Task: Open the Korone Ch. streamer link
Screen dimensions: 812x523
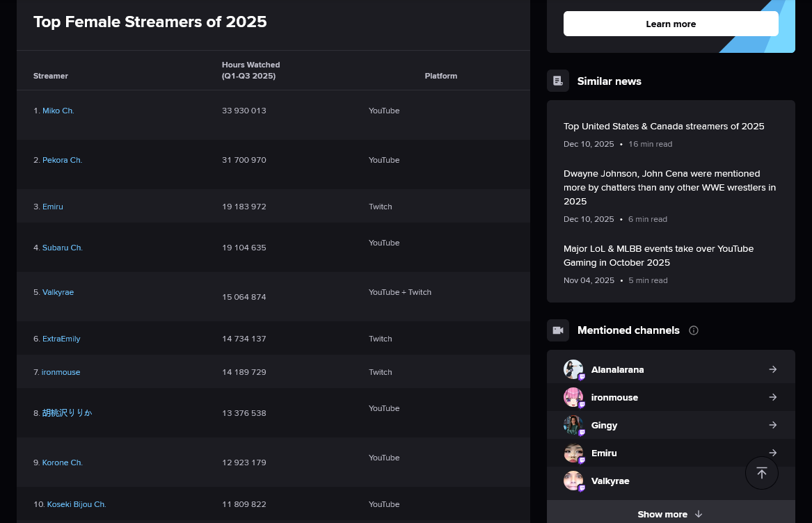Action: [x=62, y=462]
